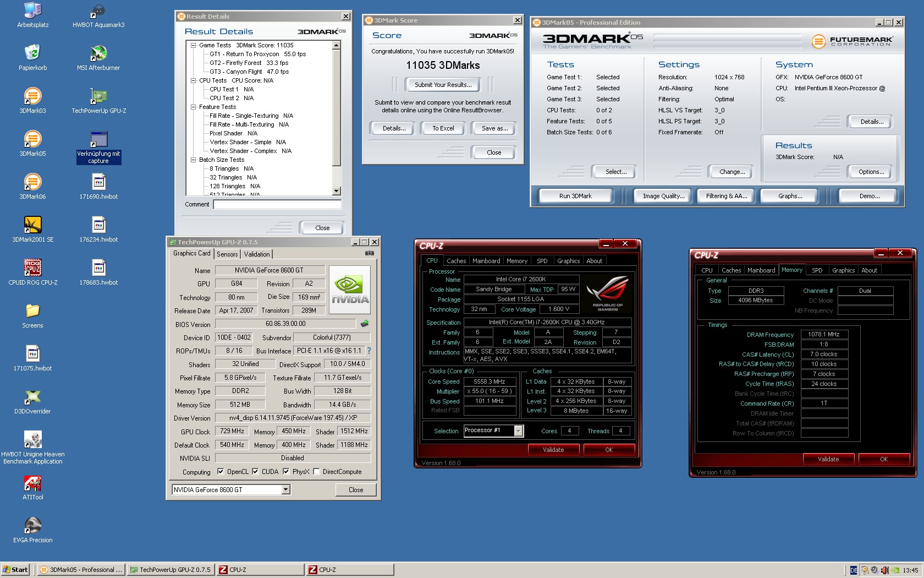Click the Windows Start button
This screenshot has height=578, width=924.
[15, 570]
